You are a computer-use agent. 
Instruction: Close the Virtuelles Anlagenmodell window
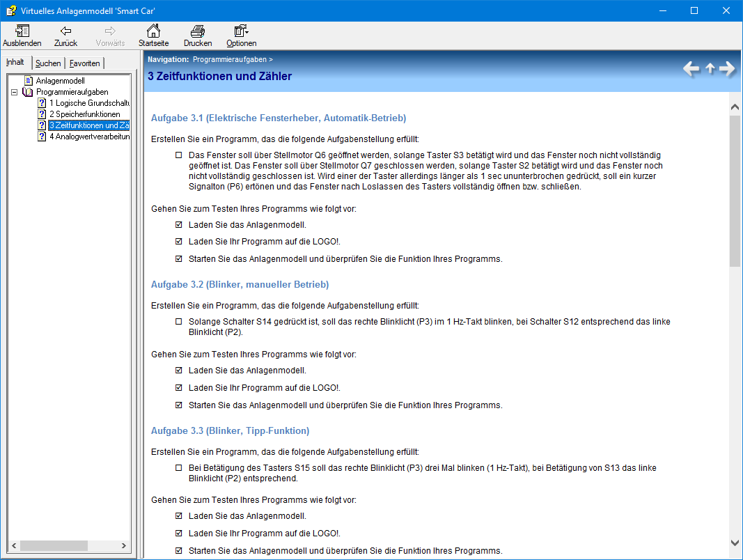726,10
